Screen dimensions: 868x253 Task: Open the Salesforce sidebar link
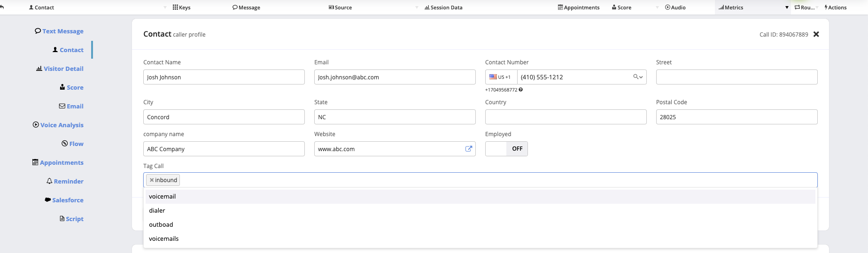click(x=64, y=200)
